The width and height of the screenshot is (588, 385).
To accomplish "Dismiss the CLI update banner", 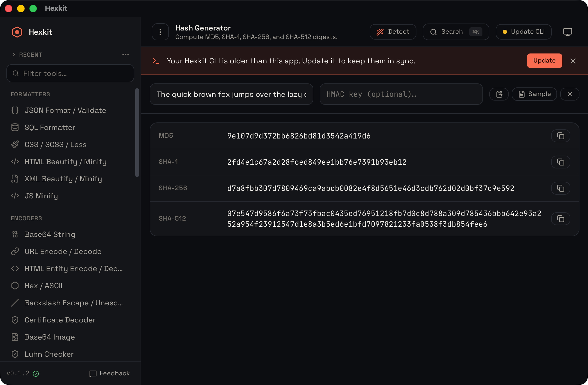I will (573, 61).
